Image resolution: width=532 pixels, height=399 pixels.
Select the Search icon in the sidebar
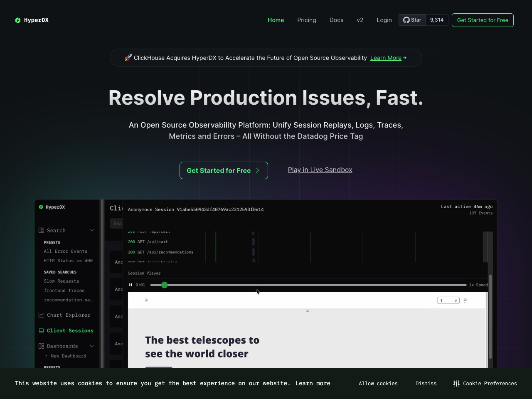tap(41, 230)
